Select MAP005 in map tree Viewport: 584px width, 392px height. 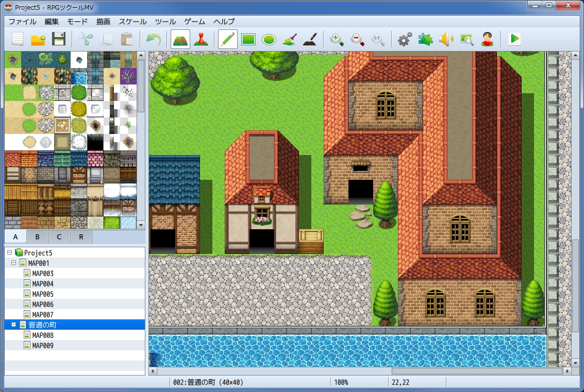click(42, 294)
